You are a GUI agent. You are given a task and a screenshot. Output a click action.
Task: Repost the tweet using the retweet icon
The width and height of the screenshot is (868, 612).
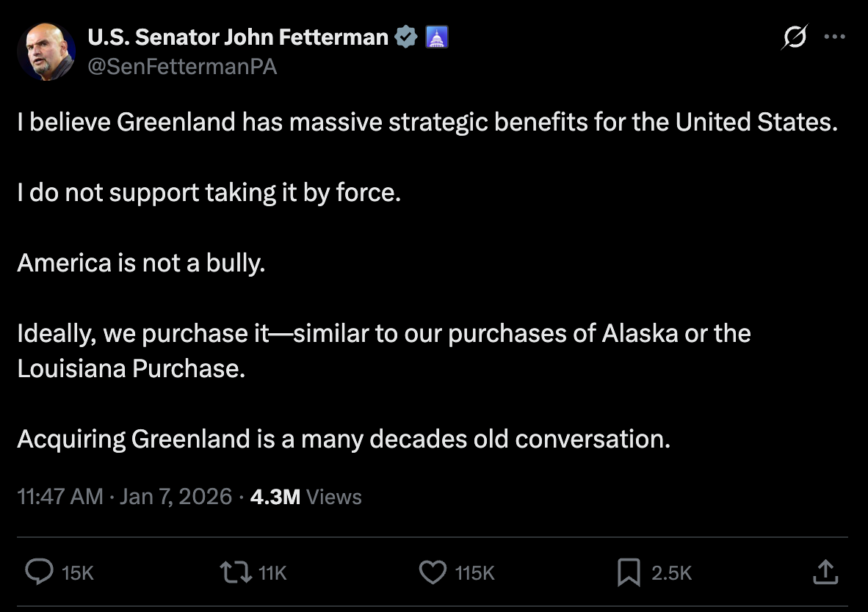click(236, 572)
